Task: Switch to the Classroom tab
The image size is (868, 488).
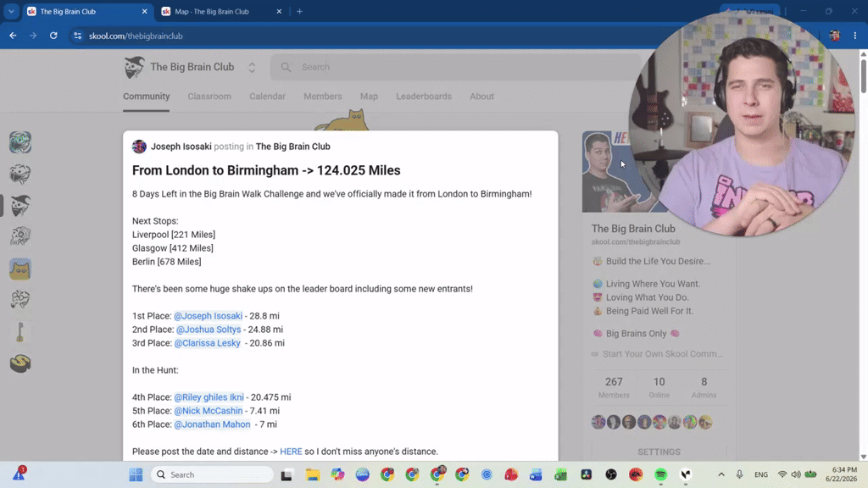Action: (209, 97)
